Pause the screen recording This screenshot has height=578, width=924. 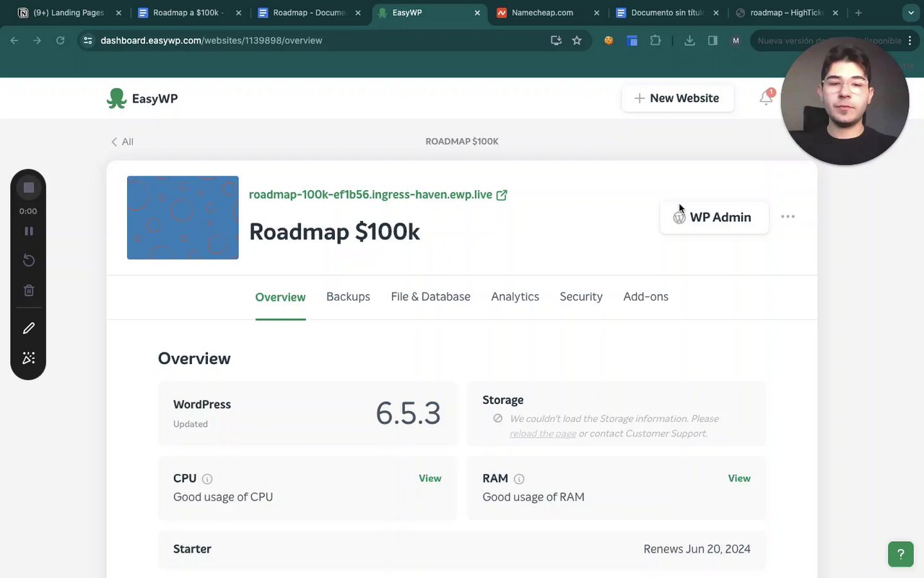(x=29, y=231)
